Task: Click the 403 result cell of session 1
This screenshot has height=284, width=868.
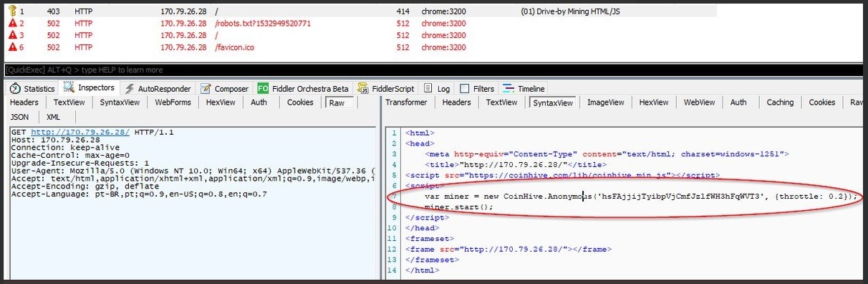Action: point(54,12)
